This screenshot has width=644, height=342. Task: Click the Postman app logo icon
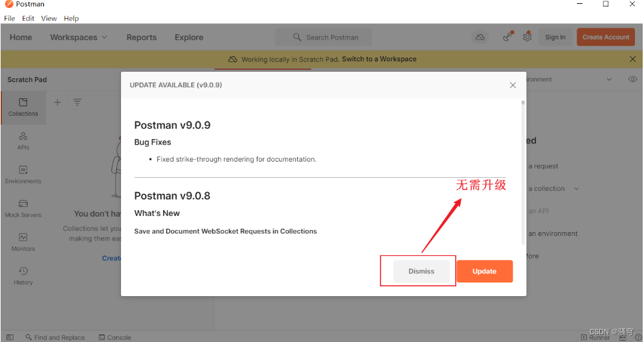pyautogui.click(x=9, y=4)
